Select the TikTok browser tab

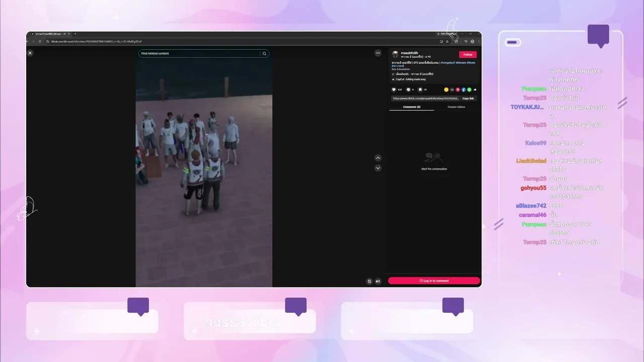point(50,34)
